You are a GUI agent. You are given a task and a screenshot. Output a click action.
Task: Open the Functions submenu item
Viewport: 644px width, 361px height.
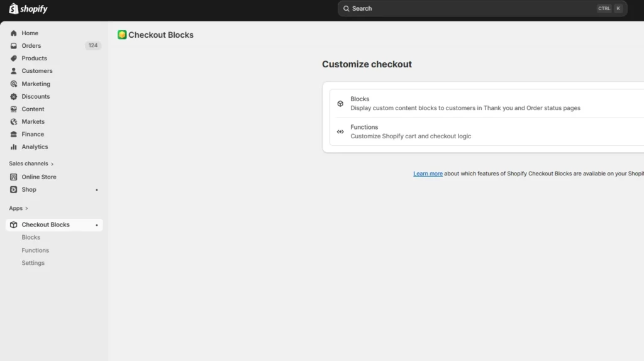35,250
